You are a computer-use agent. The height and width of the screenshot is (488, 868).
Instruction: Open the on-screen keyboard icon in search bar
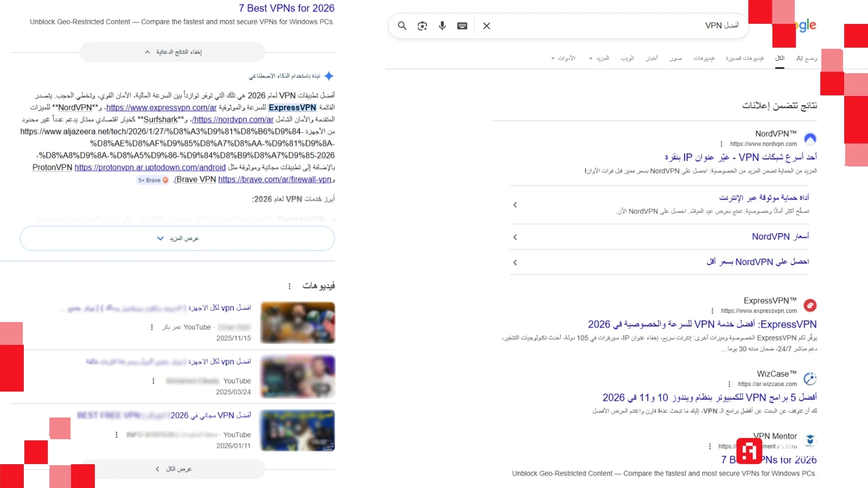point(462,26)
